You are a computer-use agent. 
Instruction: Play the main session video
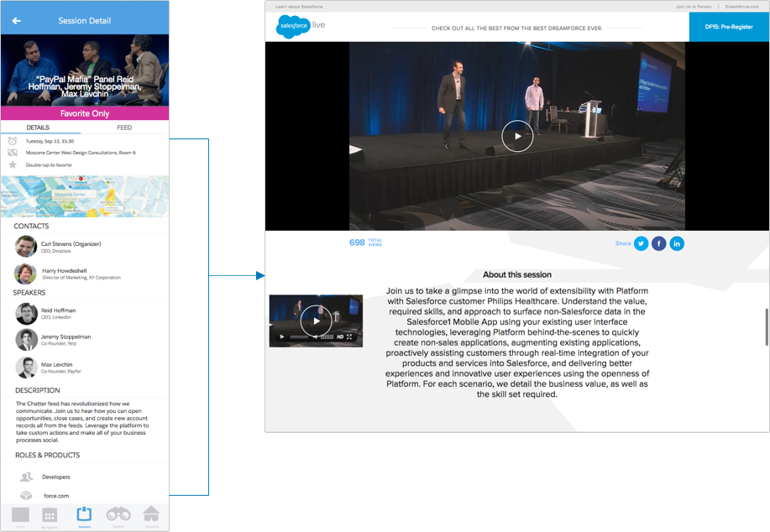click(517, 136)
